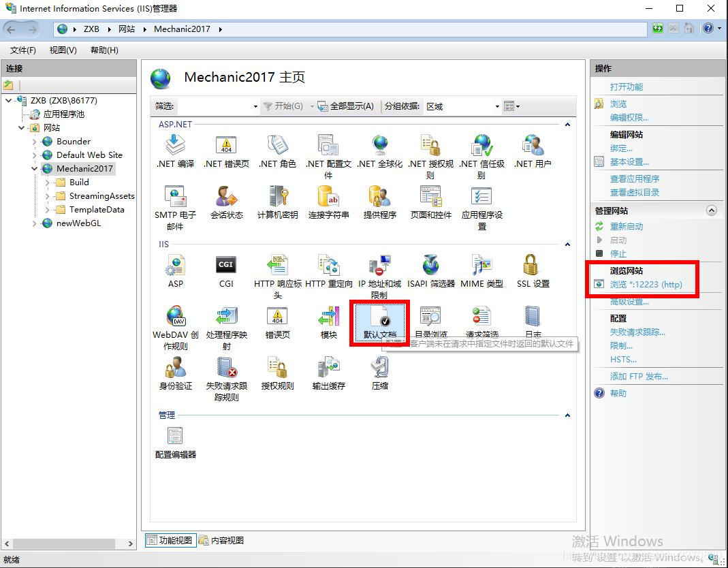Screen dimensions: 728x568
Task: Open the 模块 feature icon
Action: point(329,316)
